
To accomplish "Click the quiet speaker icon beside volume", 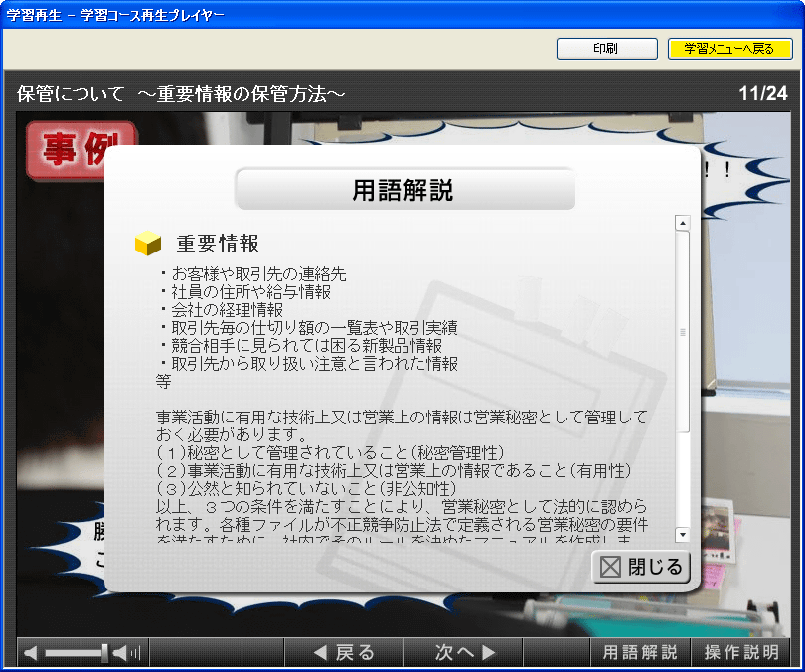I will (x=30, y=653).
